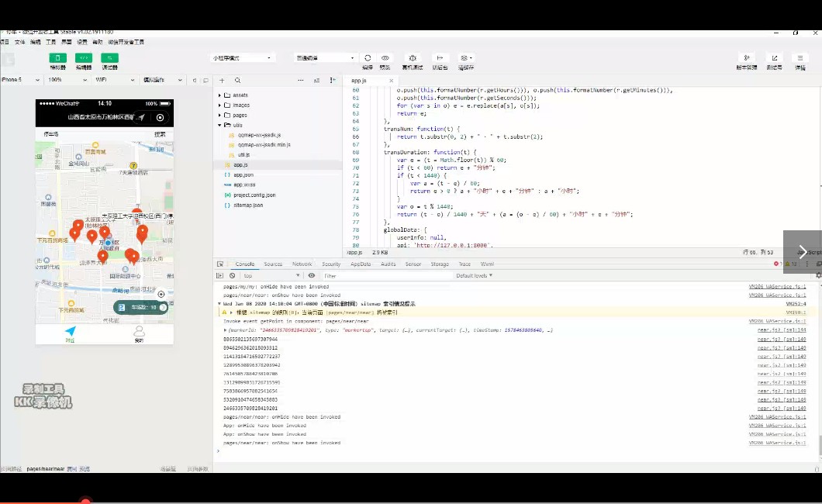Screen dimensions: 822x504
Task: Click the preview eye icon in toolbar
Action: click(x=385, y=58)
